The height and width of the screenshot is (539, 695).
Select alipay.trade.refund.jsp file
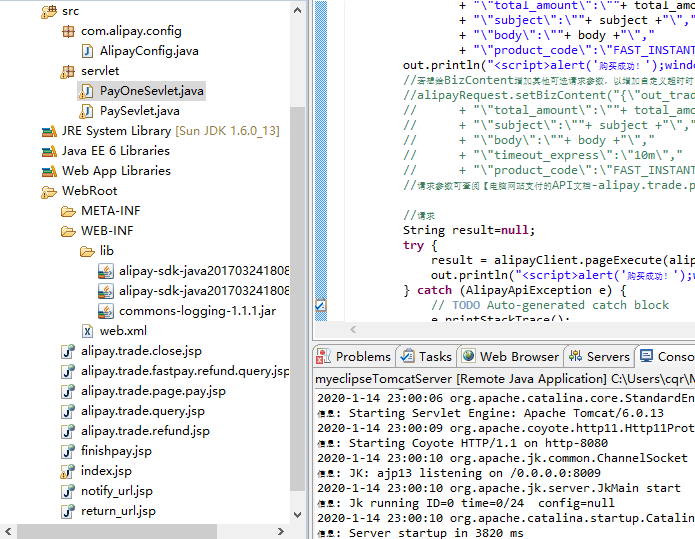click(x=145, y=431)
